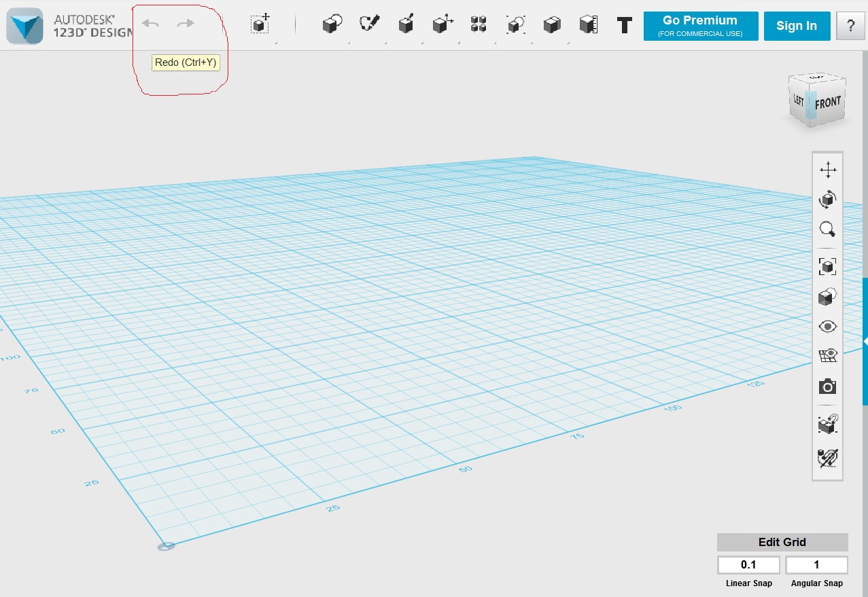Click the Edit Grid button
868x597 pixels.
click(x=782, y=542)
